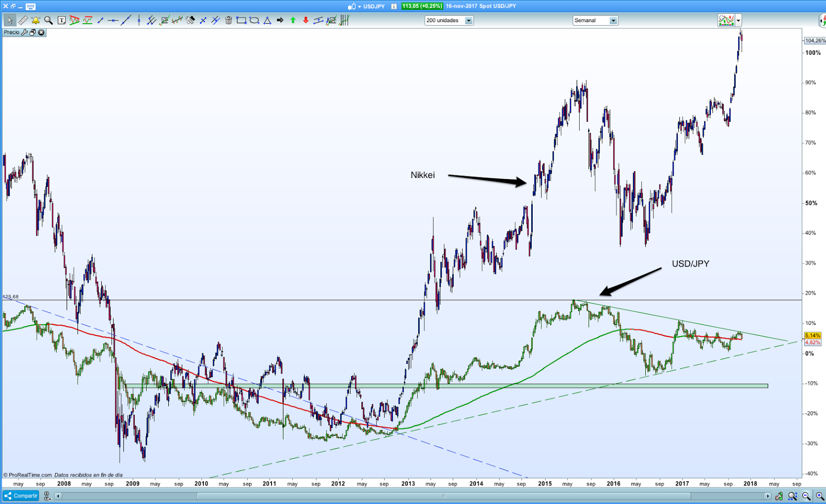
Task: Pick the short segment line tool
Action: (100, 21)
